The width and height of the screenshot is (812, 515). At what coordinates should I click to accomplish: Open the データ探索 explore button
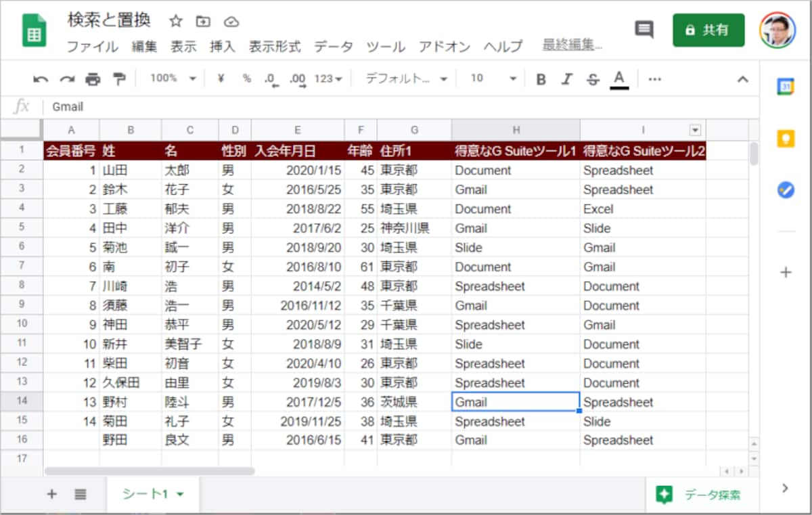(702, 495)
